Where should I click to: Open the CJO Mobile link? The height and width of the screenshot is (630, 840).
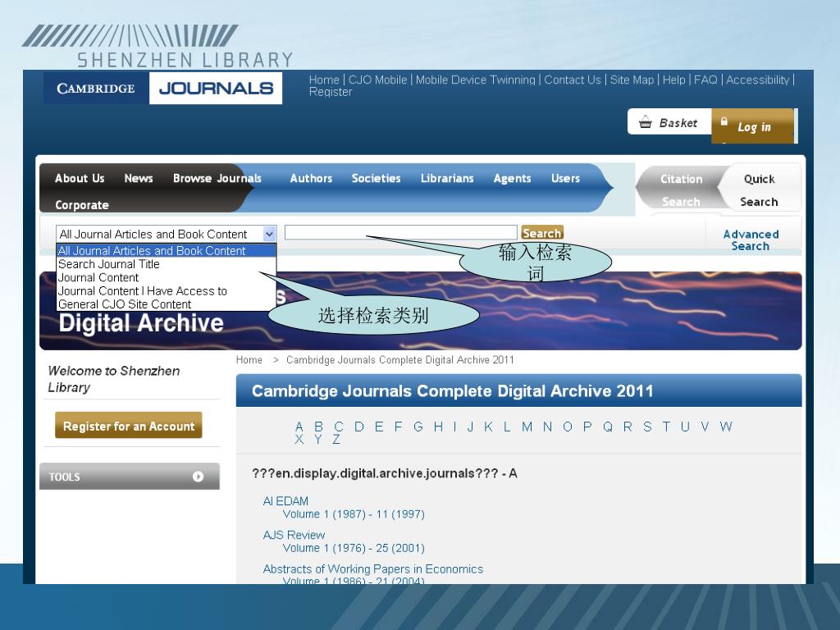coord(377,80)
